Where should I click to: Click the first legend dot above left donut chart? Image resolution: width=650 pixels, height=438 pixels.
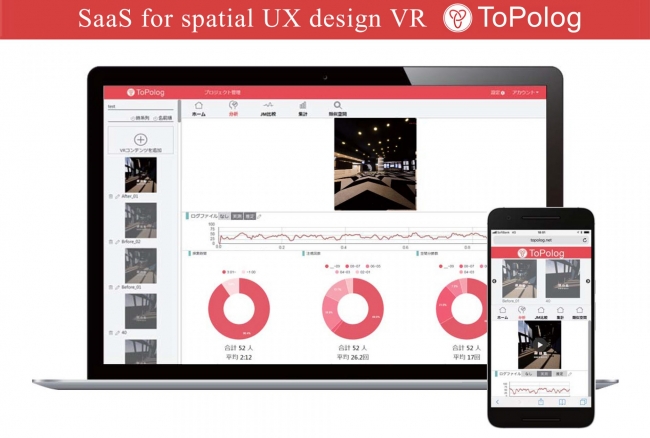(224, 272)
